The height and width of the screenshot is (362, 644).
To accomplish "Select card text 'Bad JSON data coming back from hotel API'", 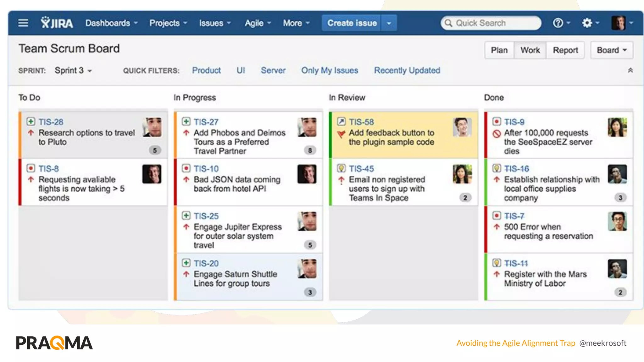I will [237, 184].
